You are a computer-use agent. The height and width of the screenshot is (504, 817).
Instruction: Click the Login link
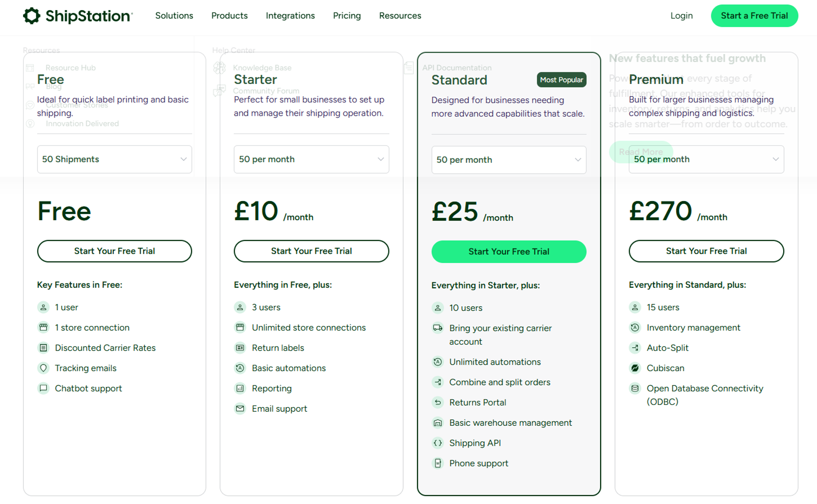pos(681,15)
